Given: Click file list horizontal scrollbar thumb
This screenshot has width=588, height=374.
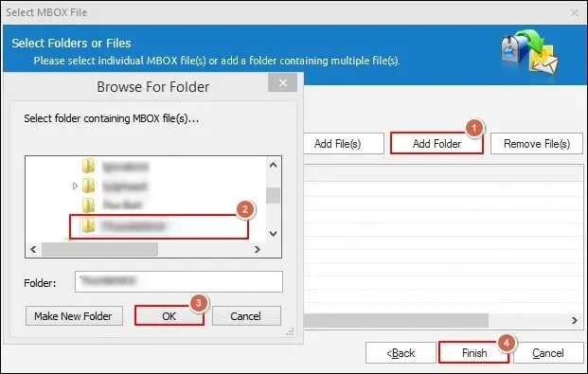Looking at the screenshot, I should 396,320.
